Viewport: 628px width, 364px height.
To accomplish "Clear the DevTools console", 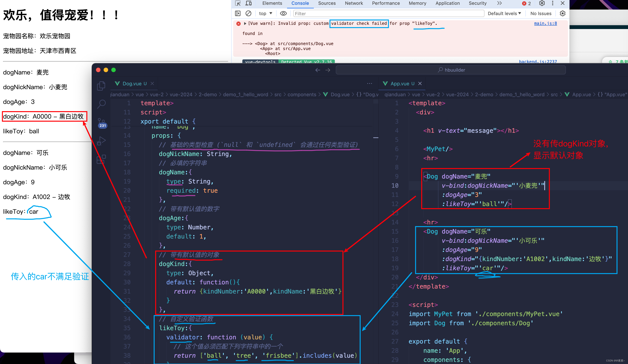I will pyautogui.click(x=248, y=13).
